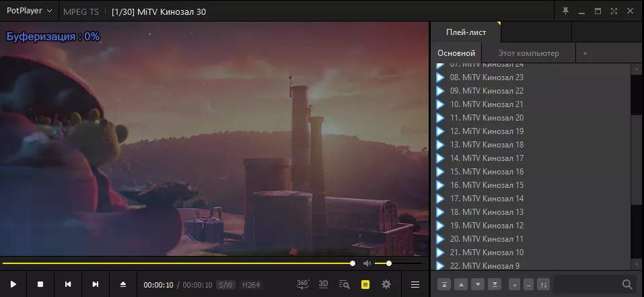Select playlist item 18. MiTV Кинозал 13
The image size is (644, 297).
(x=532, y=212)
